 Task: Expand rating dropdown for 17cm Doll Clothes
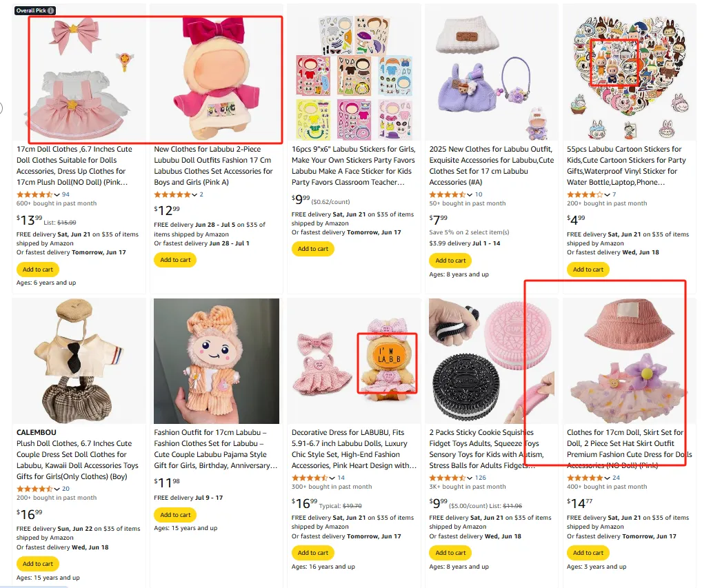57,194
